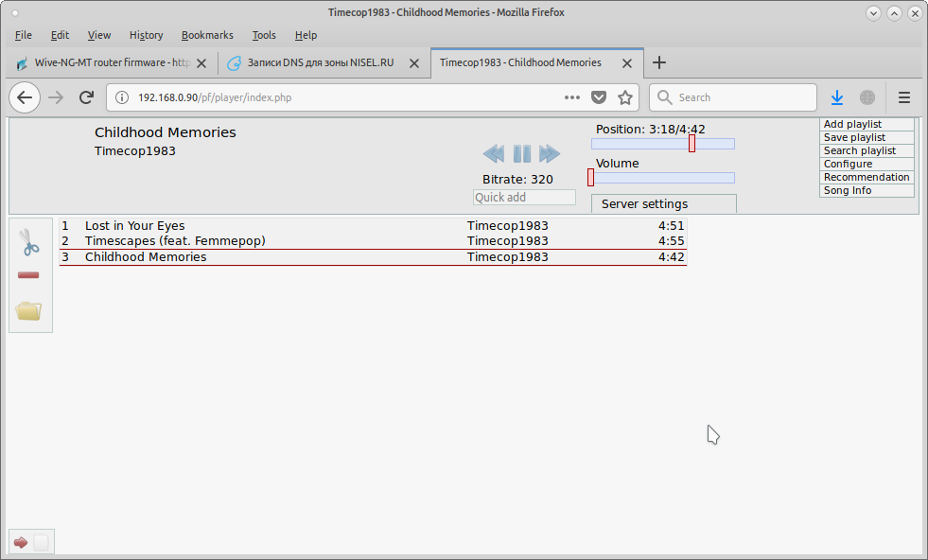Click the red minus remove icon
928x560 pixels.
click(x=28, y=275)
